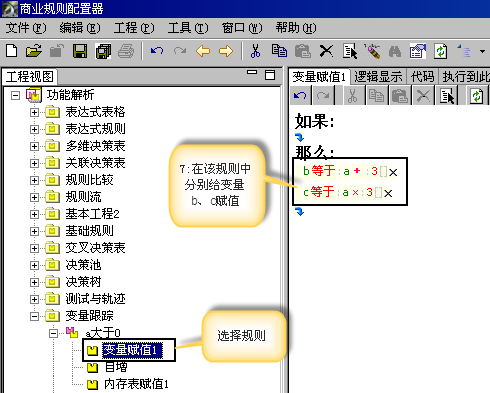The image size is (490, 393).
Task: Open the 工具(T) menu
Action: tap(188, 28)
